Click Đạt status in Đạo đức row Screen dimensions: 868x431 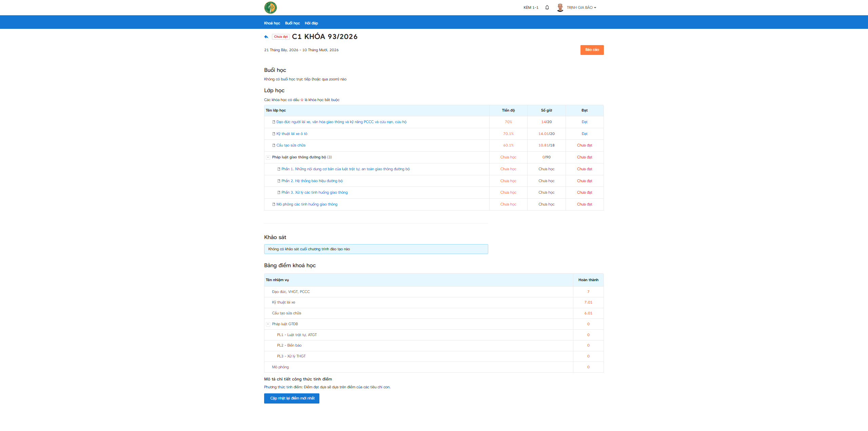[x=585, y=122]
